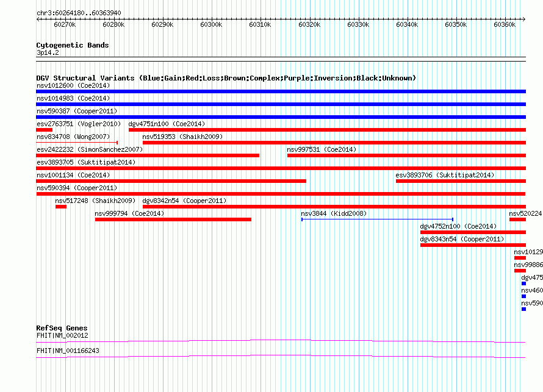Click the esv2763751 (Vogler2010) variant label

pos(79,124)
